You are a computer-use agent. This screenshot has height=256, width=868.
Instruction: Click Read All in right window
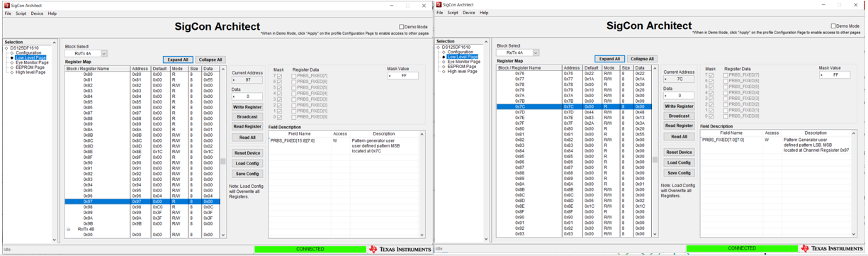(x=679, y=137)
